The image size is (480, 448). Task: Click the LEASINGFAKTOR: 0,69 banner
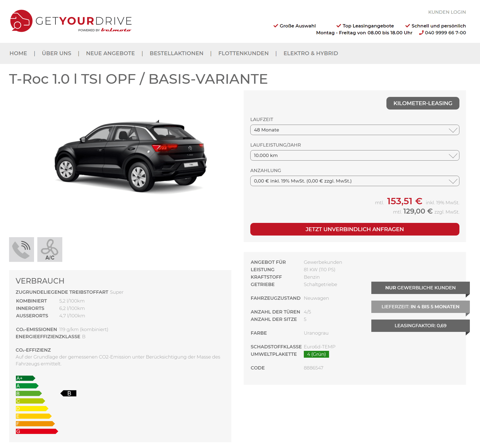[x=420, y=326]
